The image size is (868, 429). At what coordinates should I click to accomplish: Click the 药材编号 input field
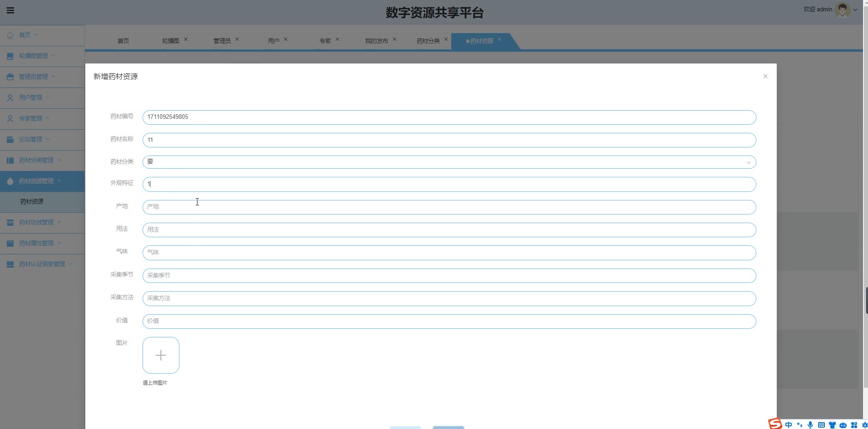click(449, 117)
